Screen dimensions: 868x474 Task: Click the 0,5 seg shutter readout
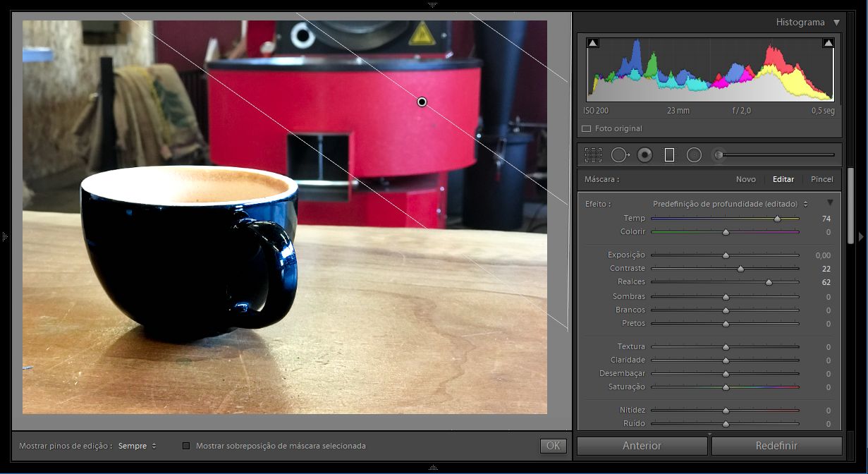click(823, 111)
